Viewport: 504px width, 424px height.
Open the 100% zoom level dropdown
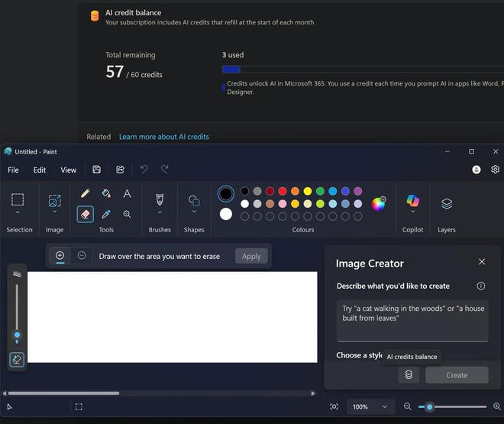click(370, 406)
